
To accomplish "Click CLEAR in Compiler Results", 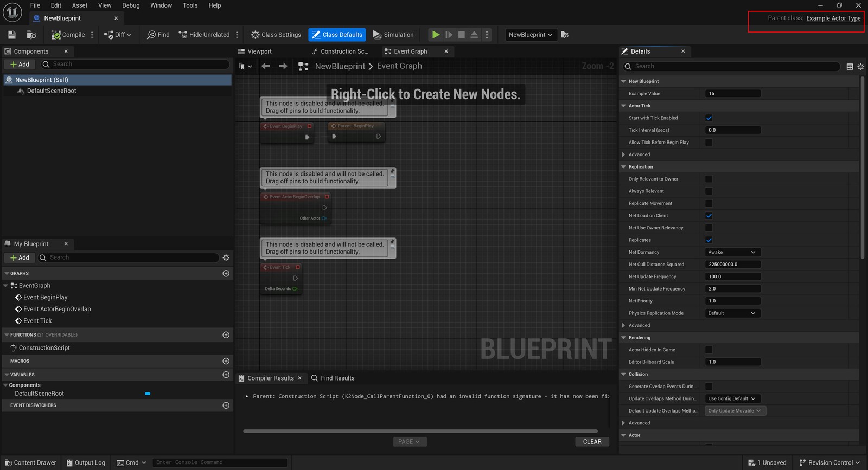I will (x=592, y=442).
